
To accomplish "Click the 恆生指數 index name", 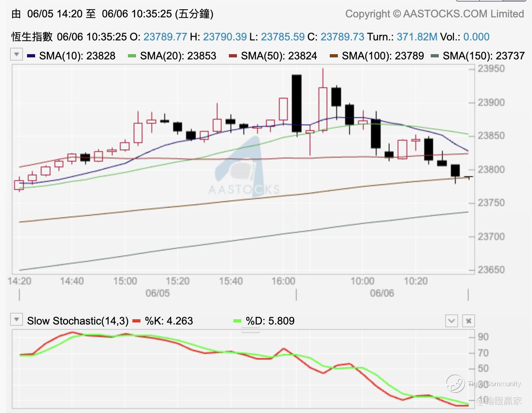I will point(32,37).
